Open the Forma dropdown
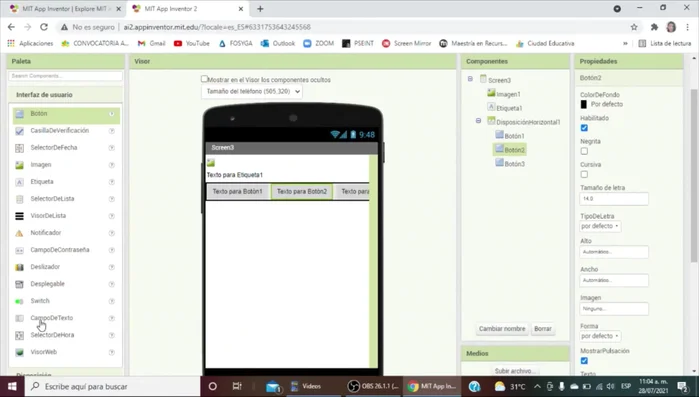Image resolution: width=699 pixels, height=397 pixels. pyautogui.click(x=600, y=336)
